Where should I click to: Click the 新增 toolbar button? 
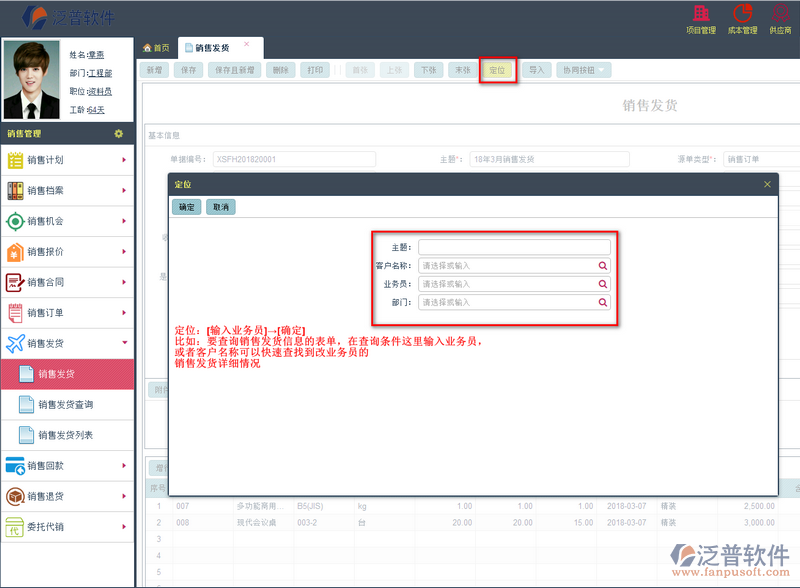154,70
